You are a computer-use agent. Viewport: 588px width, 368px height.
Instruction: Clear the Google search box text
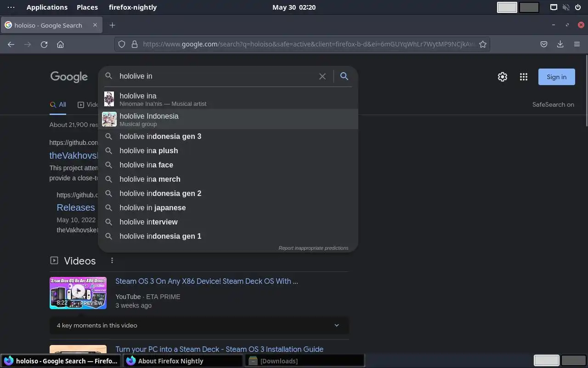click(x=322, y=76)
